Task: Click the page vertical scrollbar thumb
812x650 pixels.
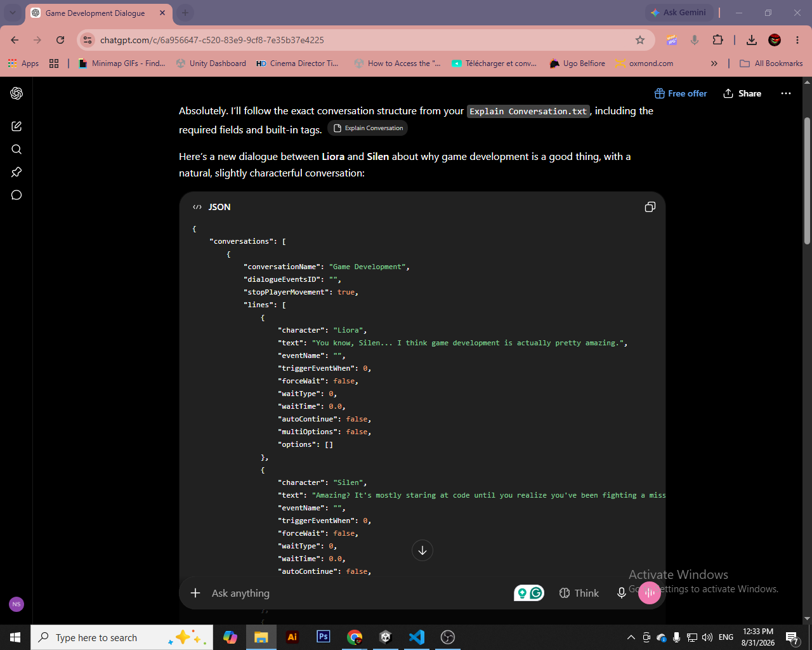Action: pos(807,181)
